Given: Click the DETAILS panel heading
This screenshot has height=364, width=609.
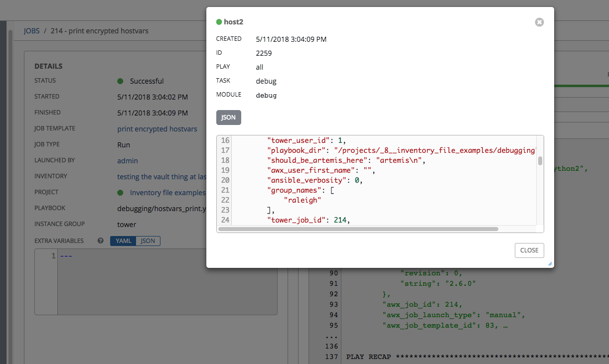Looking at the screenshot, I should point(48,66).
